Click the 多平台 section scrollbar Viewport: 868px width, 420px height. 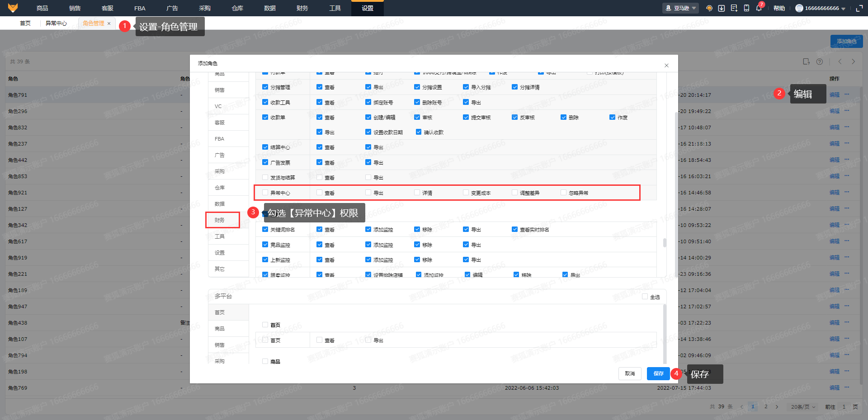pyautogui.click(x=665, y=334)
